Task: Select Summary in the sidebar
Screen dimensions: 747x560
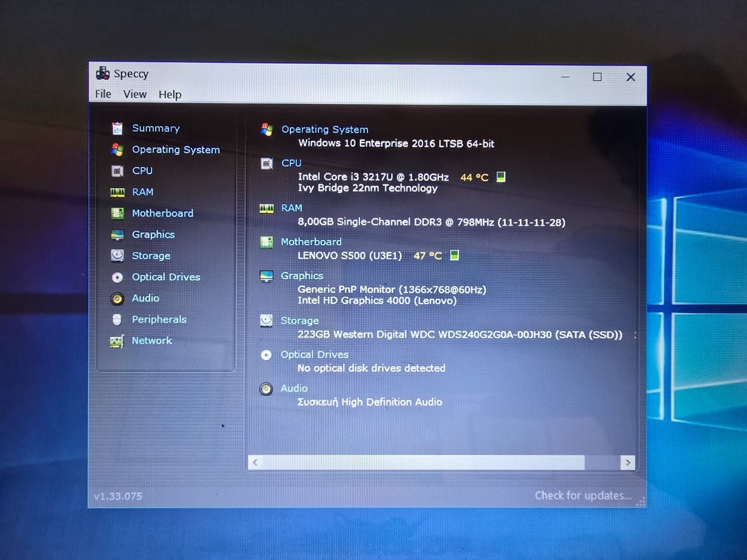Action: (156, 128)
